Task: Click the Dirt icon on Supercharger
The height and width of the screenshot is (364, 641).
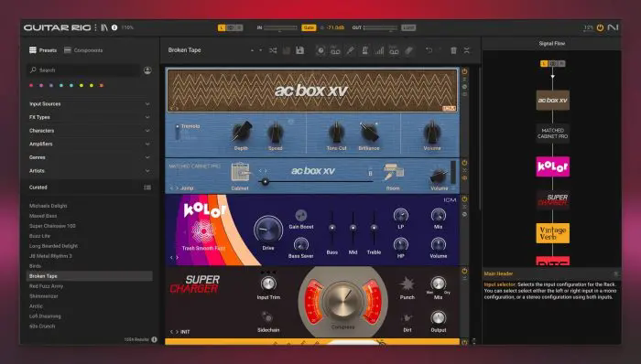Action: (407, 318)
